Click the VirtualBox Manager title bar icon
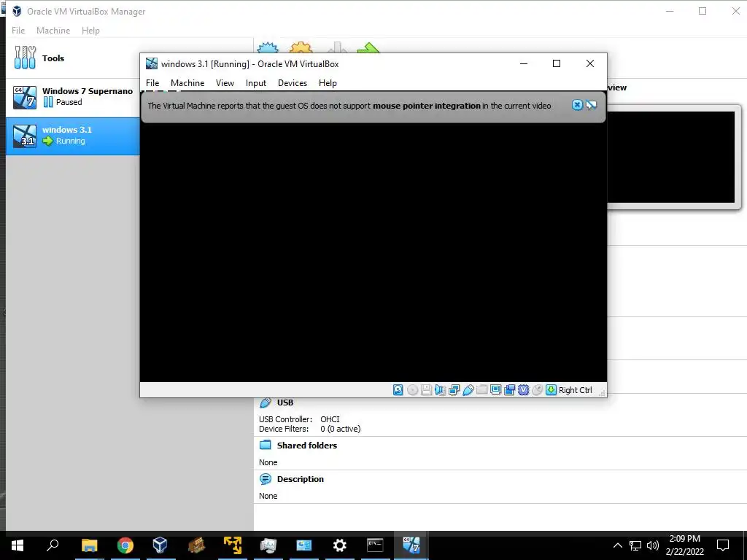The image size is (747, 560). pyautogui.click(x=18, y=11)
